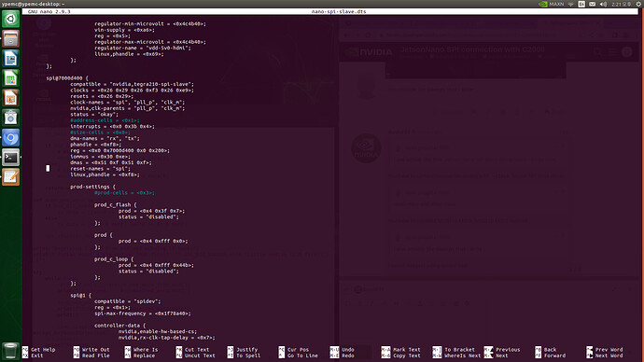Click the terminal window title in top panel
644x362 pixels.
pos(33,4)
